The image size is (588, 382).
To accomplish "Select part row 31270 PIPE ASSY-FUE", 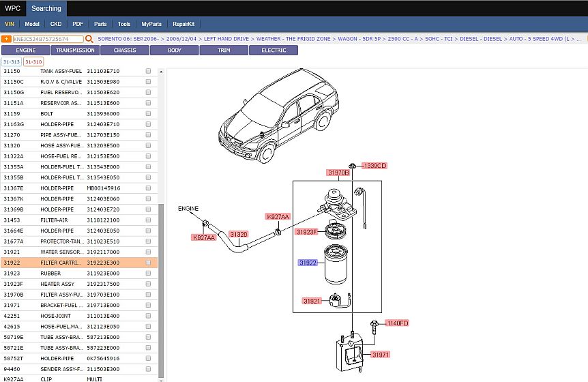I will point(79,135).
